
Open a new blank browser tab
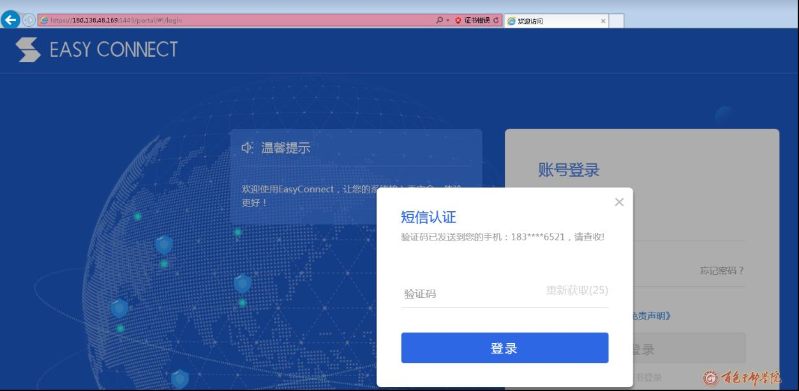coord(616,21)
